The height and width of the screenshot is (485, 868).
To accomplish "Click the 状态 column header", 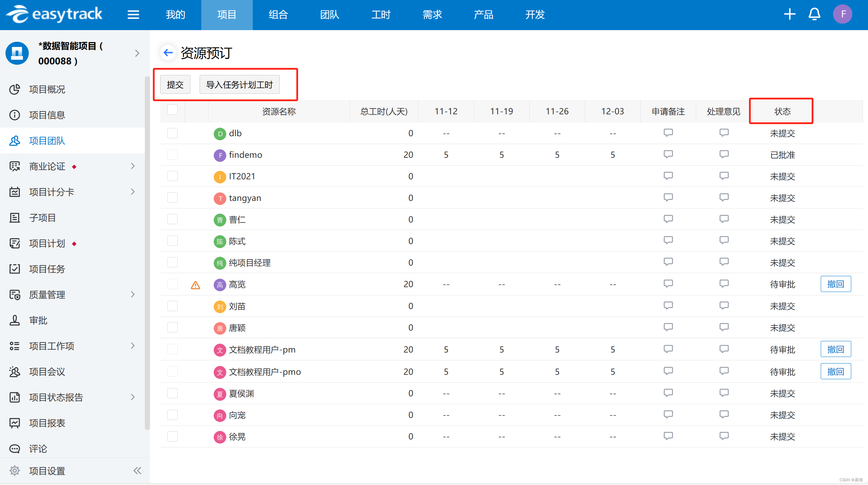I will coord(782,111).
